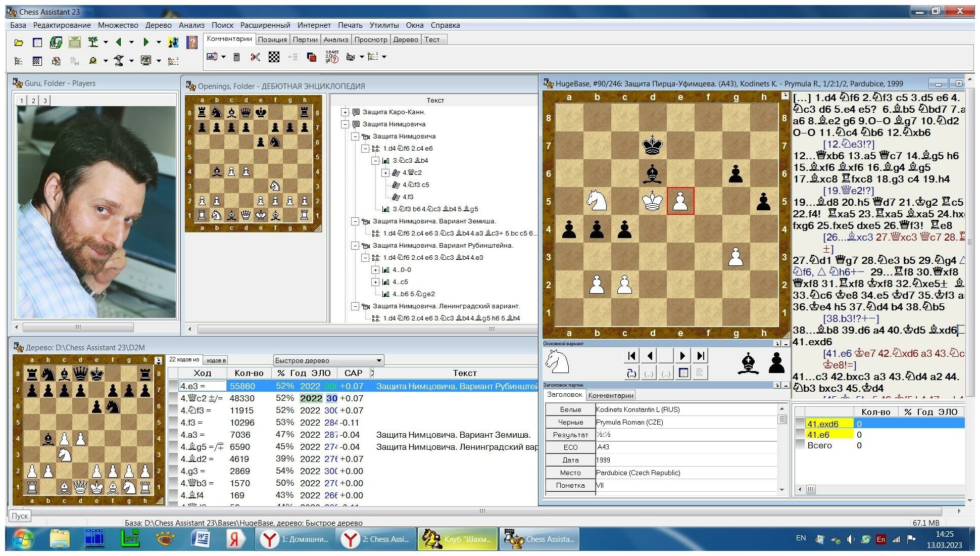Click the open folder icon in toolbar
Screen dimensions: 980x556
(19, 43)
